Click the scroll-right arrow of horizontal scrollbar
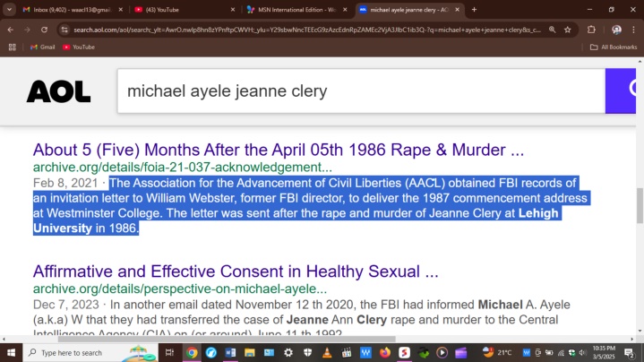This screenshot has width=644, height=362. pos(632,339)
